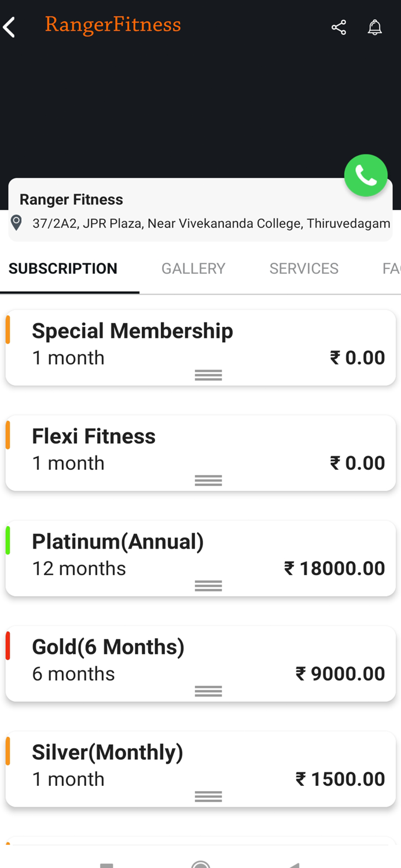The height and width of the screenshot is (868, 401).
Task: Expand Special Membership details handle
Action: (x=208, y=375)
